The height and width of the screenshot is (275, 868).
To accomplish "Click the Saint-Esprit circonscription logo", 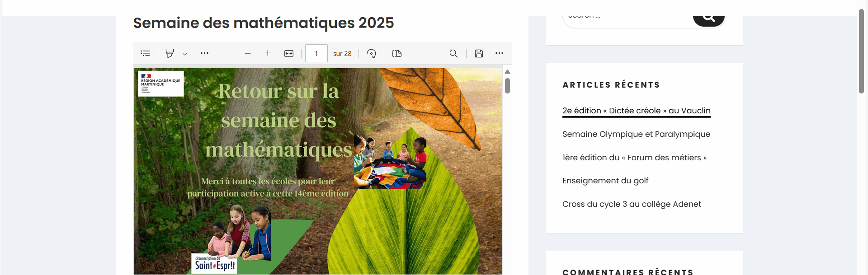I will (214, 264).
